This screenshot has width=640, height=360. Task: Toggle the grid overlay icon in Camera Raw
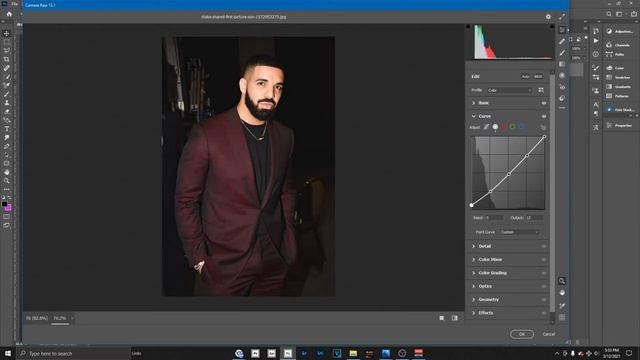click(562, 317)
